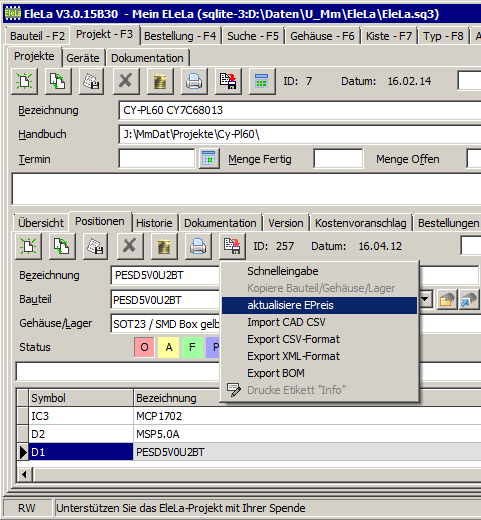The height and width of the screenshot is (520, 481).
Task: Click the delete X icon in the Projekte toolbar
Action: point(126,81)
